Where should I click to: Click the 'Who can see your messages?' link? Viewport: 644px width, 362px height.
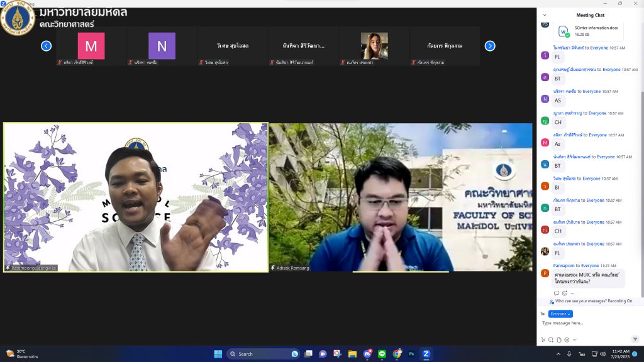(x=581, y=301)
